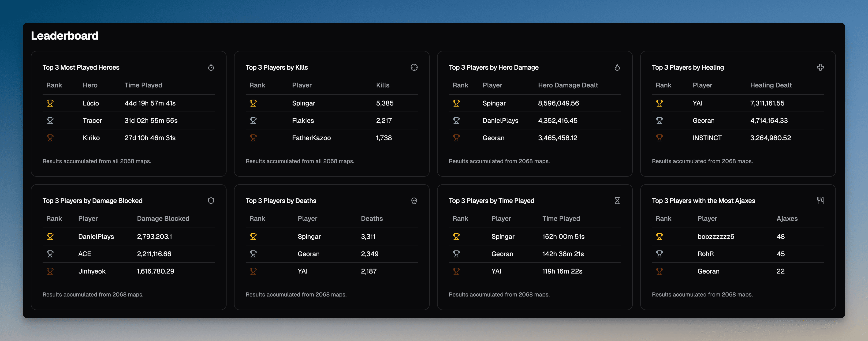Screen dimensions: 868x341
Task: Click the bronze trophy beside INSTINCT
Action: pyautogui.click(x=659, y=138)
